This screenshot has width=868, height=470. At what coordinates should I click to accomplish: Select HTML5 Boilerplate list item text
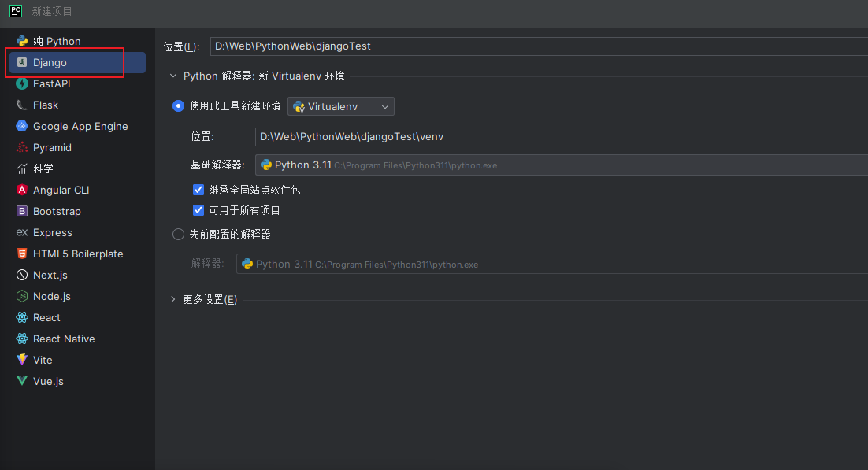pyautogui.click(x=78, y=254)
